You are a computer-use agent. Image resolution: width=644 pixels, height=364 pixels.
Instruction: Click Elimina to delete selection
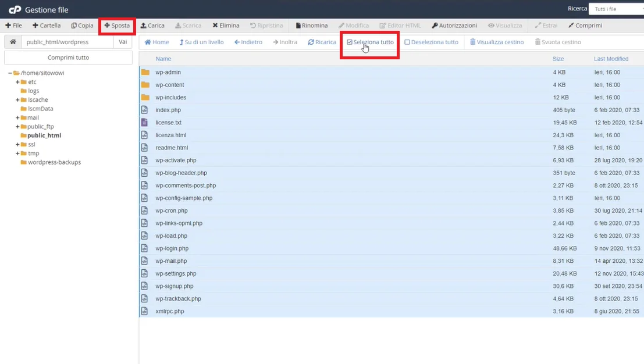226,26
